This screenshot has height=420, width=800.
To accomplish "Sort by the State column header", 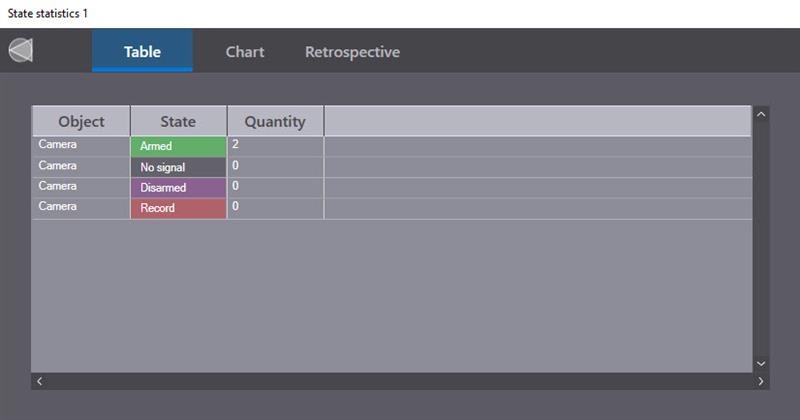I will point(178,121).
